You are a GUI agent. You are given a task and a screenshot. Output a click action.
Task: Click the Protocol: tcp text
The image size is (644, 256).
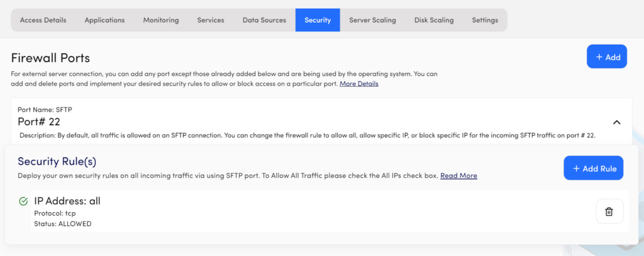point(55,214)
